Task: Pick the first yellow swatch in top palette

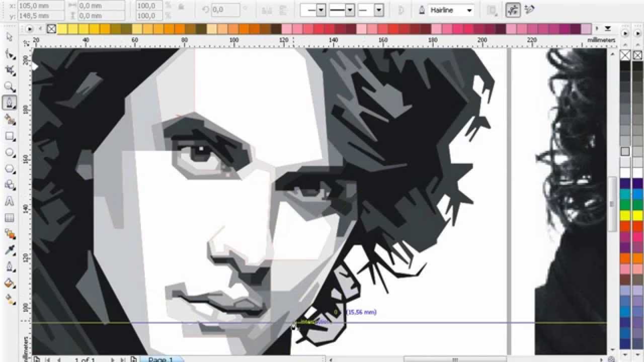Action: pyautogui.click(x=62, y=29)
